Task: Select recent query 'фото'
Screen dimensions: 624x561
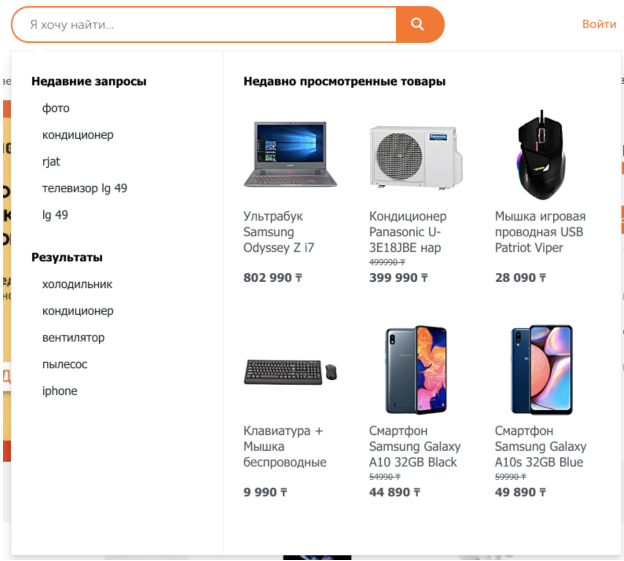Action: tap(56, 108)
